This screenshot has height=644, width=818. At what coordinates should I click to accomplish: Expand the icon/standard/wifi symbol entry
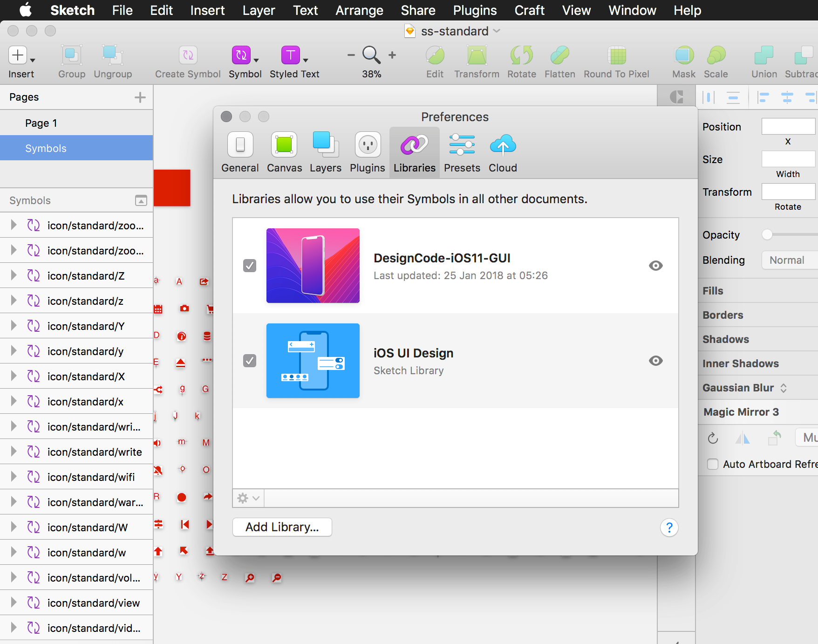13,477
